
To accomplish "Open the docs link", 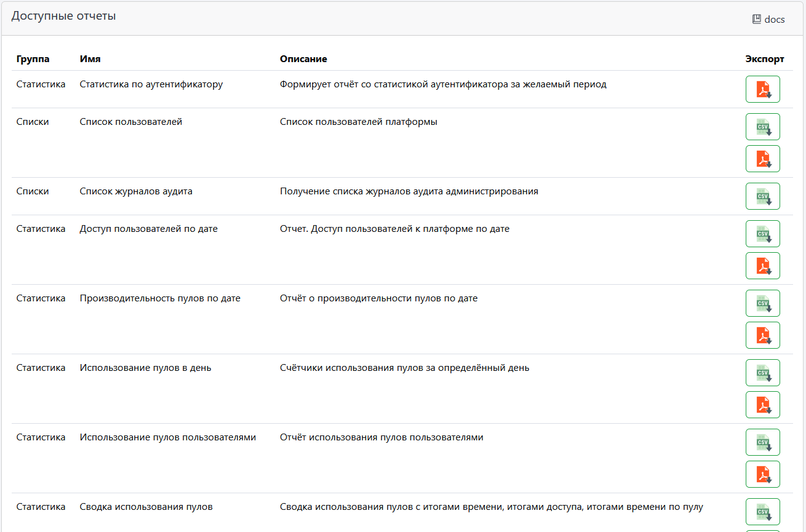I will [x=768, y=19].
